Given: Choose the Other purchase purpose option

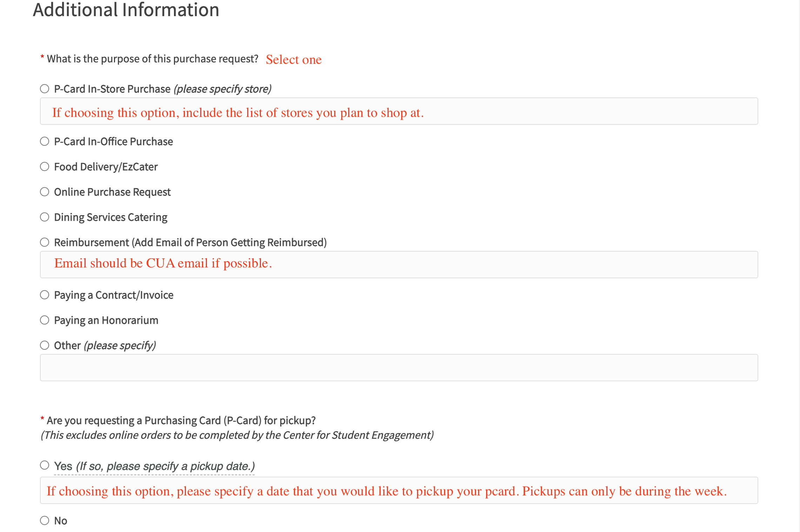Looking at the screenshot, I should point(45,345).
